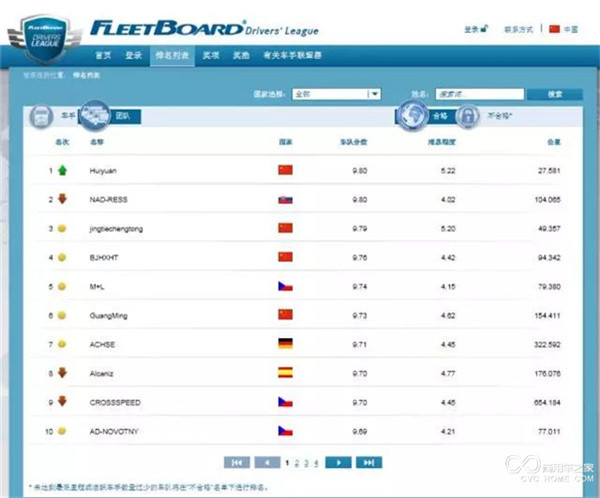Select the highlighted ranking list menu tab
Screen dimensions: 600x498
[172, 56]
